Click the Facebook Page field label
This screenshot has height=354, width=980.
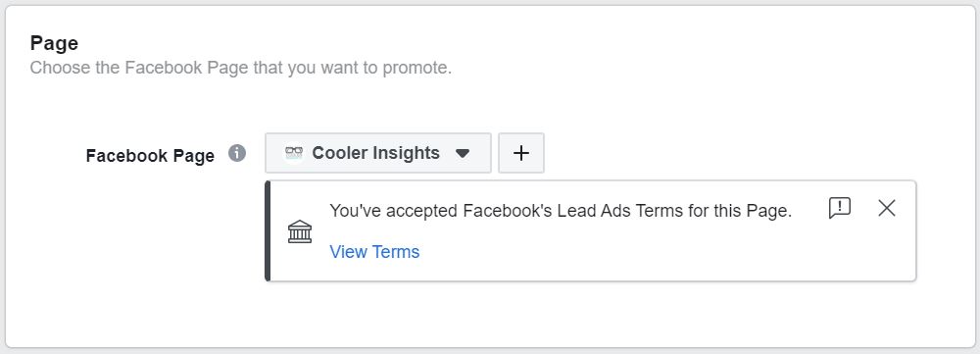(x=150, y=155)
